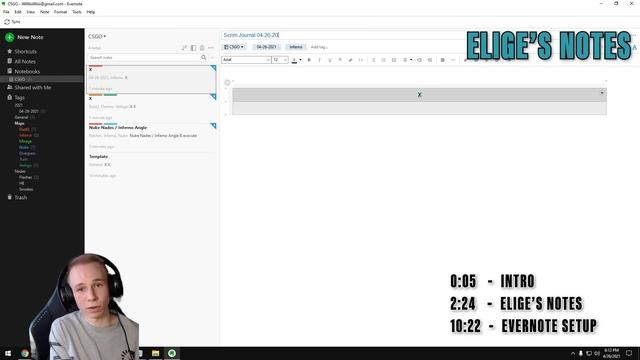Click the note title field Scrim Journal

343,35
